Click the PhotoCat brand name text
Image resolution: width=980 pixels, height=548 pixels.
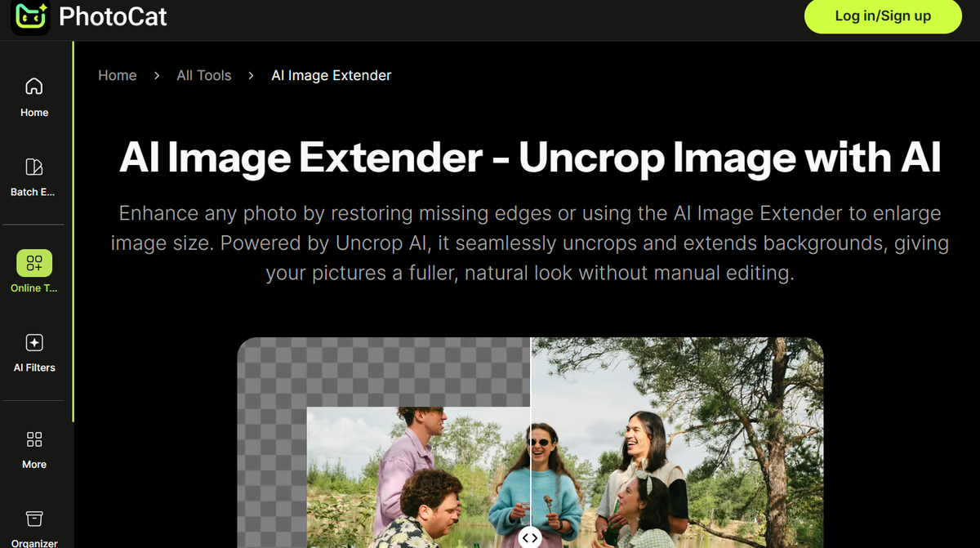coord(113,16)
